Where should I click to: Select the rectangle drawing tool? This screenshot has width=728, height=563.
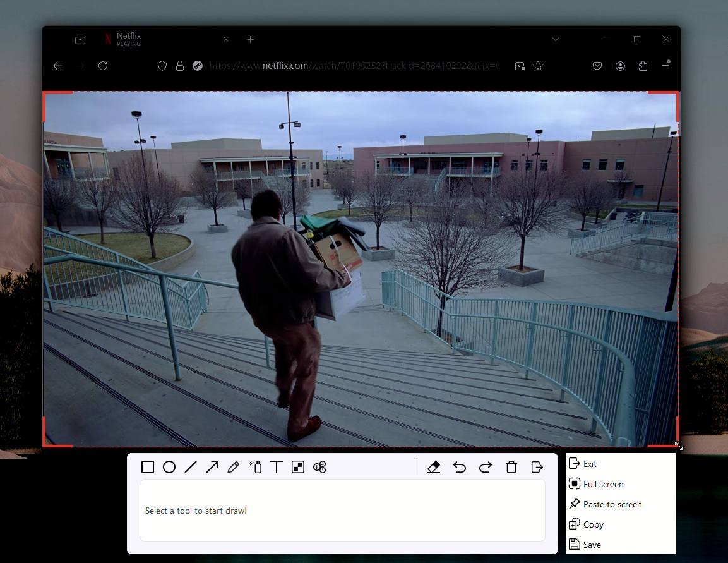(x=148, y=467)
